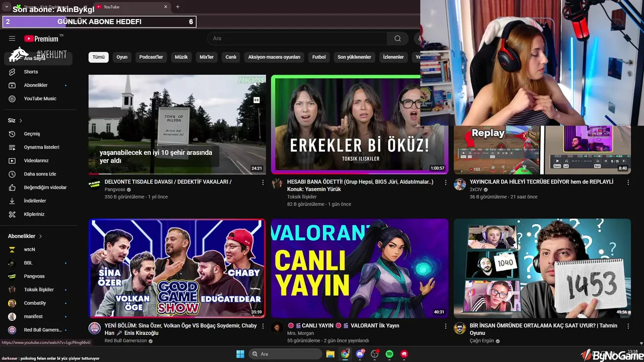This screenshot has width=644, height=362.
Task: Open Toksik İlişkiler channel name under video
Action: 302,197
